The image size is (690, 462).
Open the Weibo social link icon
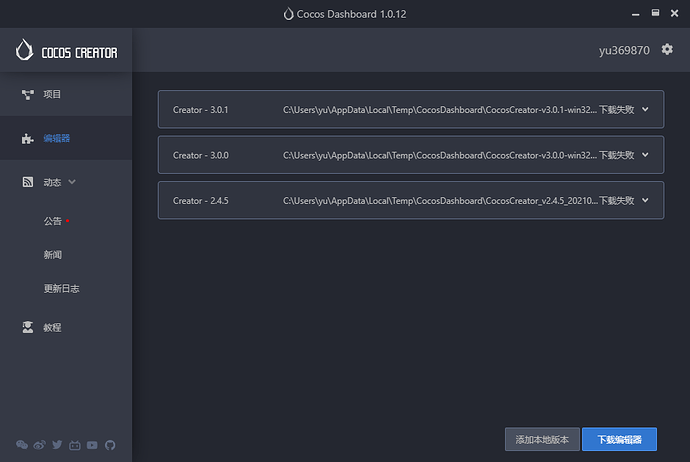[39, 445]
